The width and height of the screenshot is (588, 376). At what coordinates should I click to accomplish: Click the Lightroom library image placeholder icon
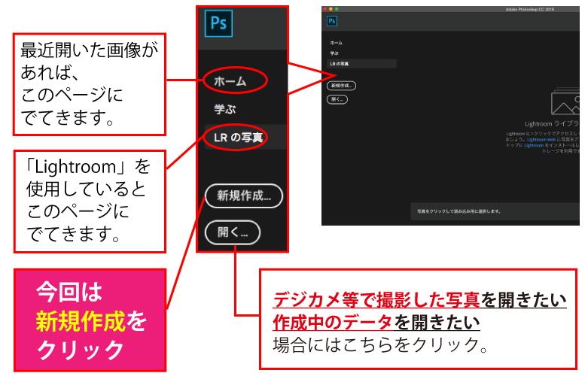(565, 101)
